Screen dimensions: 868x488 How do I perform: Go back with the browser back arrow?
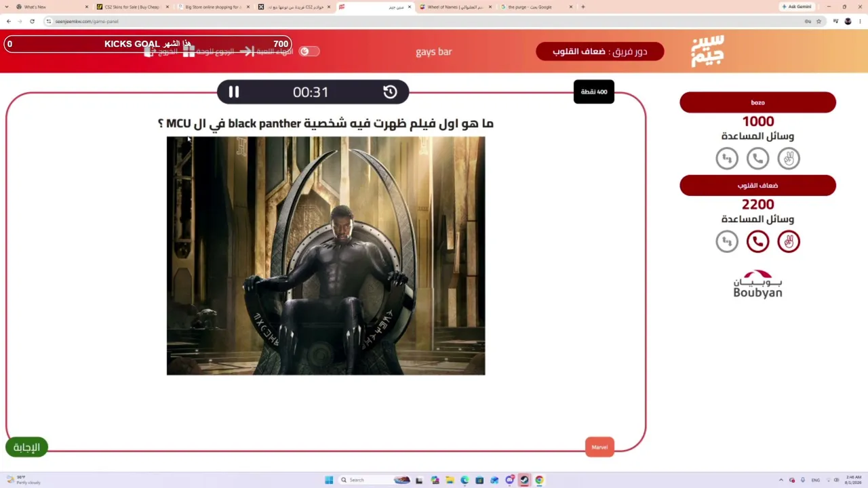tap(9, 21)
